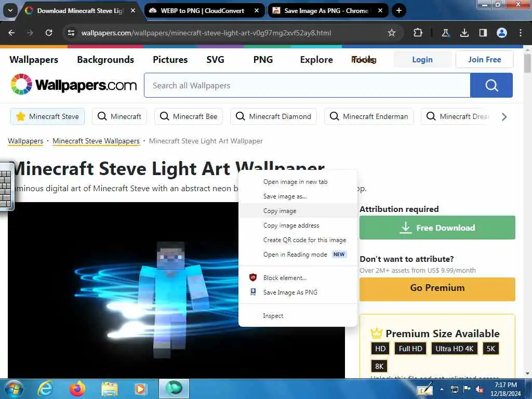Viewport: 532px width, 399px height.
Task: Open the Explore nav menu
Action: [x=316, y=60]
